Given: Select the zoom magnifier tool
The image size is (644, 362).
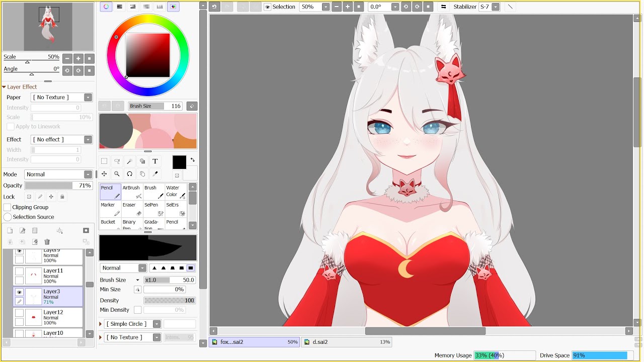Looking at the screenshot, I should click(x=117, y=174).
